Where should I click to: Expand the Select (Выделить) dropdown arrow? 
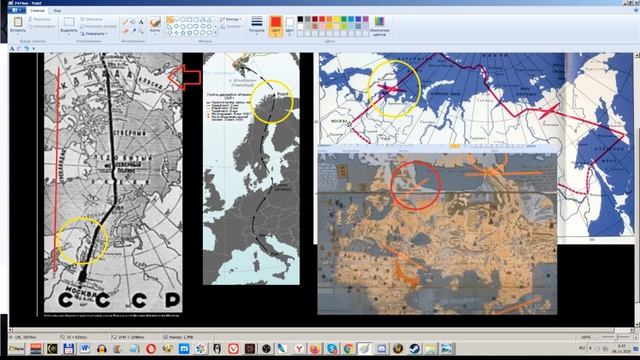(69, 33)
